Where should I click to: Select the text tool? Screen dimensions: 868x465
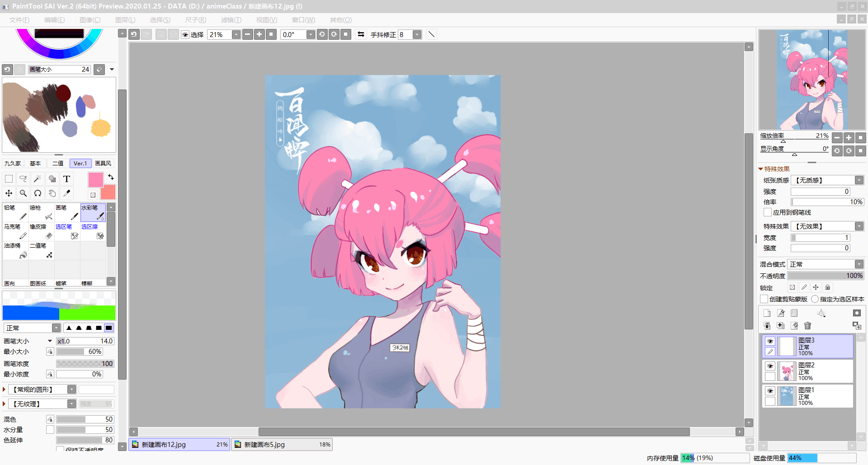pos(66,179)
